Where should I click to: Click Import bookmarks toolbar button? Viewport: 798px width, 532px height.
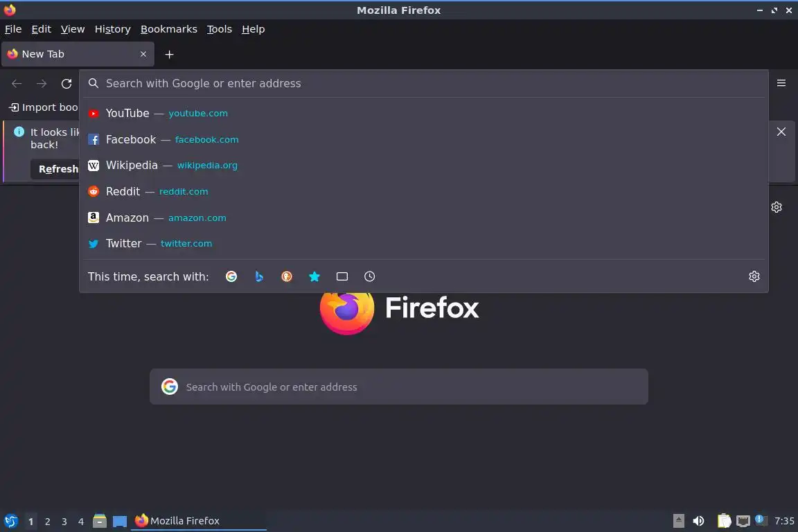(x=44, y=107)
